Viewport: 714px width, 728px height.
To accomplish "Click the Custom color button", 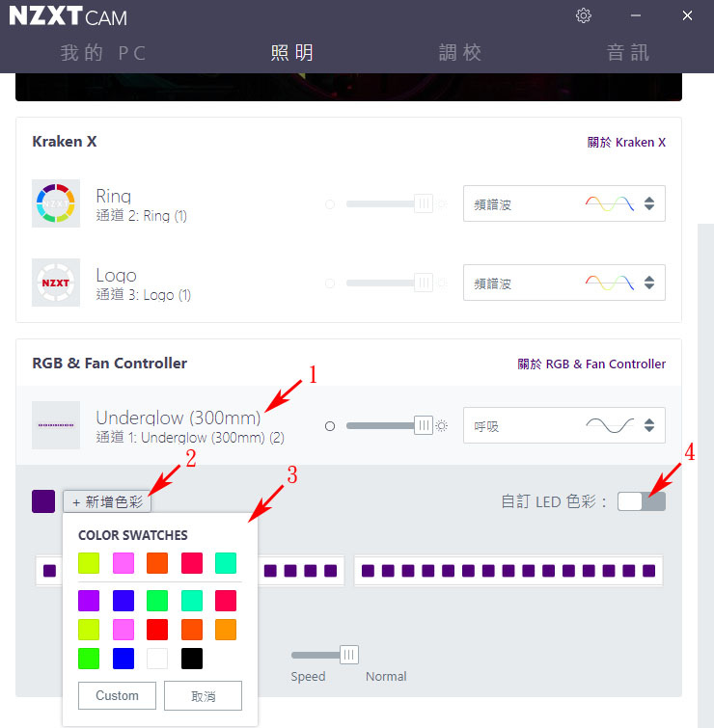I will point(117,695).
